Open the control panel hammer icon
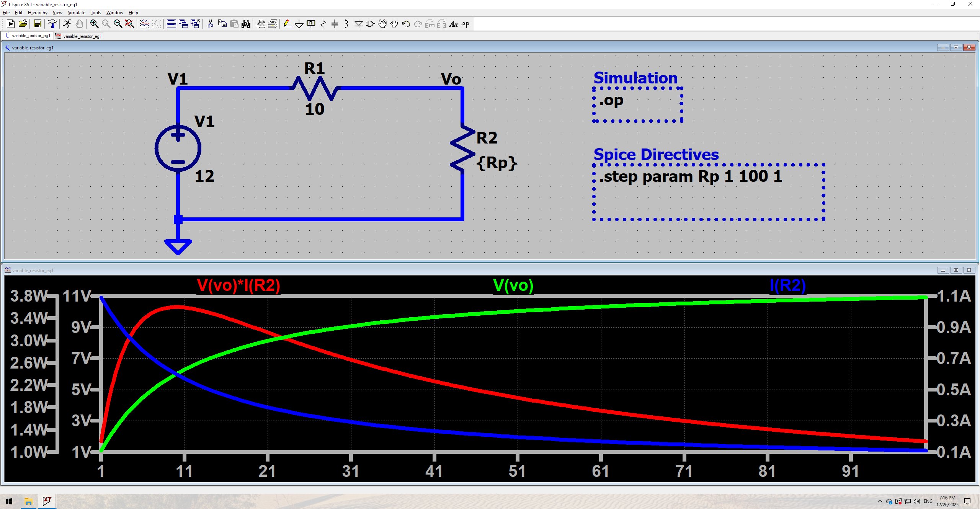Screen dimensions: 980x509 click(52, 24)
